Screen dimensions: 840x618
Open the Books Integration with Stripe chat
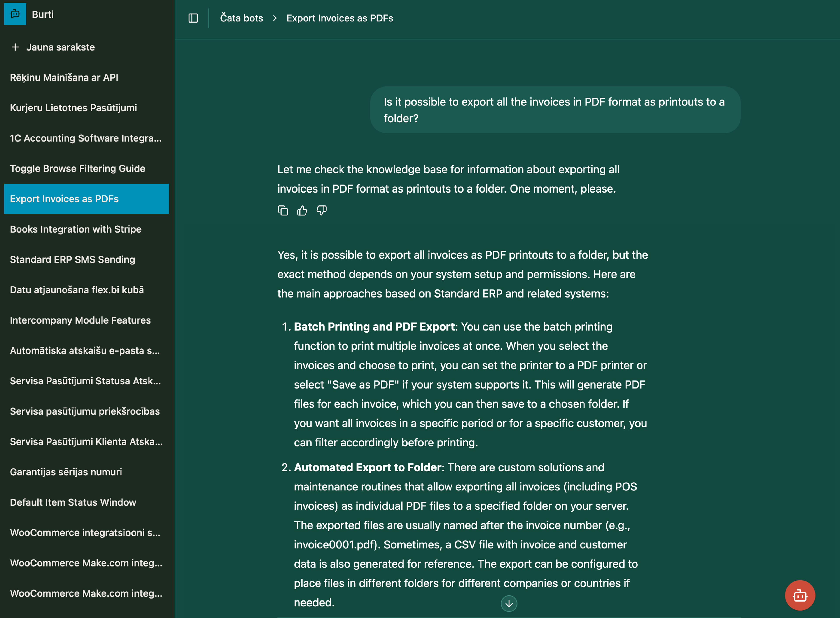86,229
